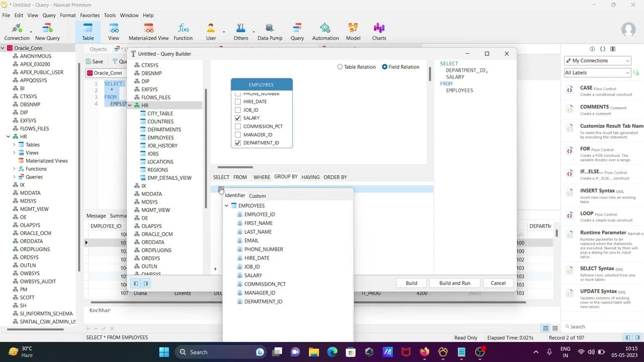The height and width of the screenshot is (362, 644).
Task: Open the Others toolbar icon
Action: point(241,32)
